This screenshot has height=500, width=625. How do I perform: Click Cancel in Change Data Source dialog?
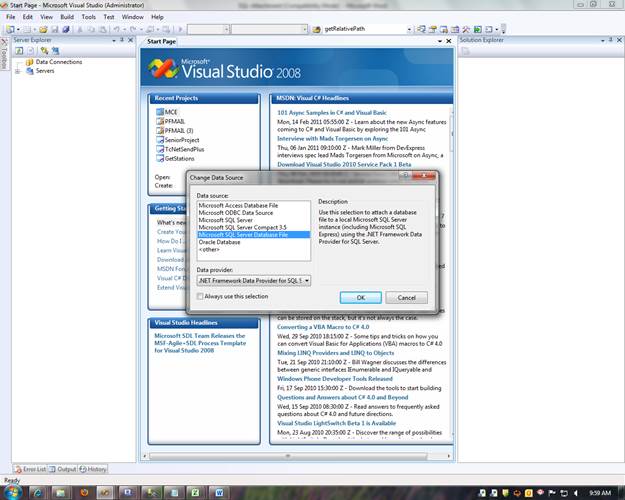pos(406,297)
